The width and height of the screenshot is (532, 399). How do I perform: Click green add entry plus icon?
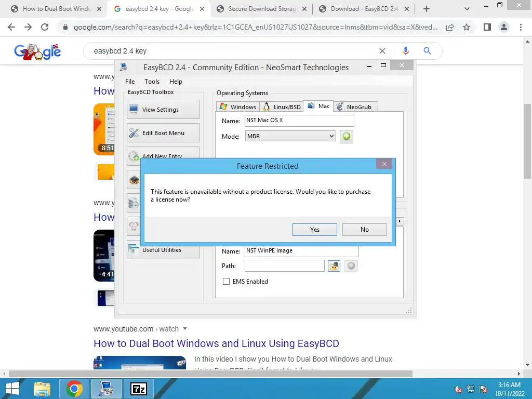(x=347, y=137)
